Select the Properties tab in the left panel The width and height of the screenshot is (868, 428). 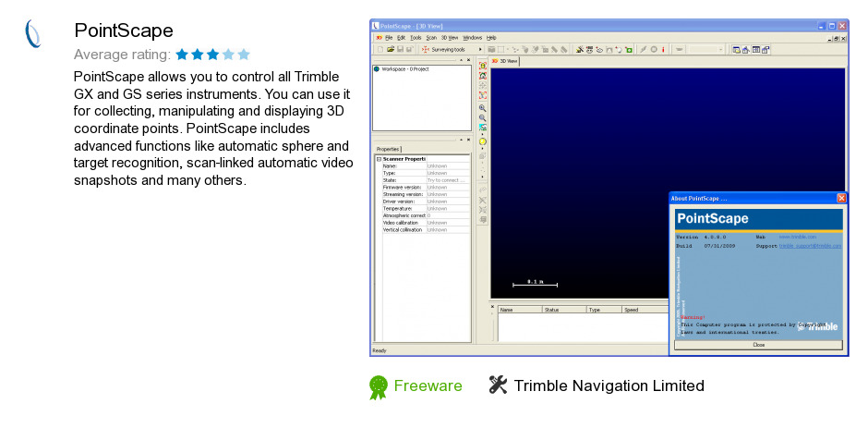tap(388, 149)
